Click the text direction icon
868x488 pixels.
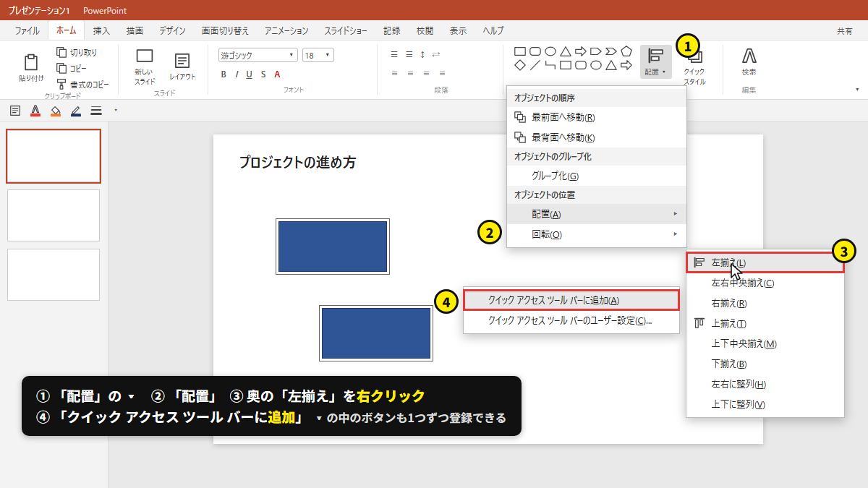click(x=436, y=54)
